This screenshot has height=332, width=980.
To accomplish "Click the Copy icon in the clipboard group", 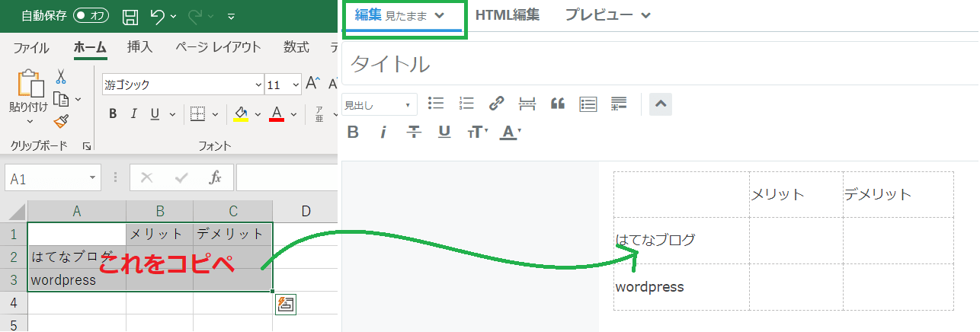I will coord(62,98).
